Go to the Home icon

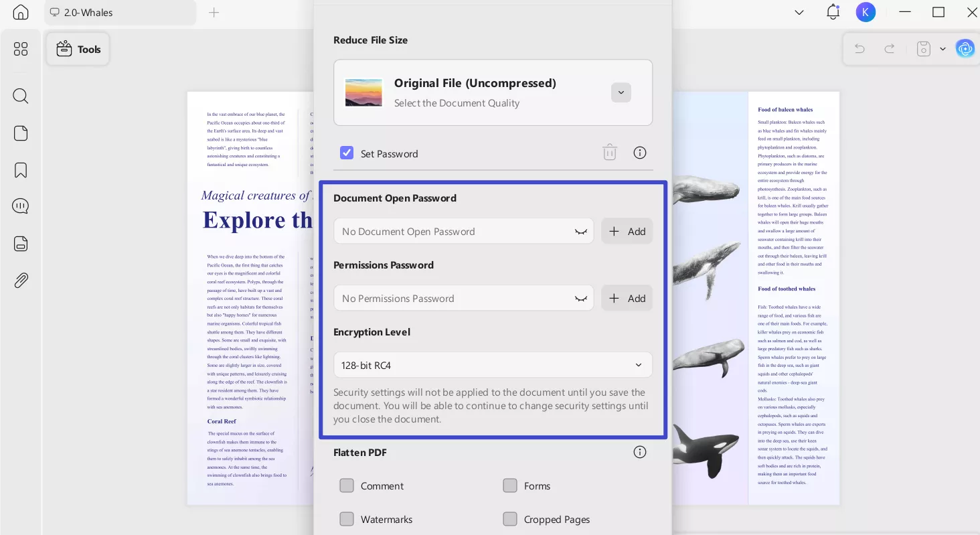tap(21, 12)
